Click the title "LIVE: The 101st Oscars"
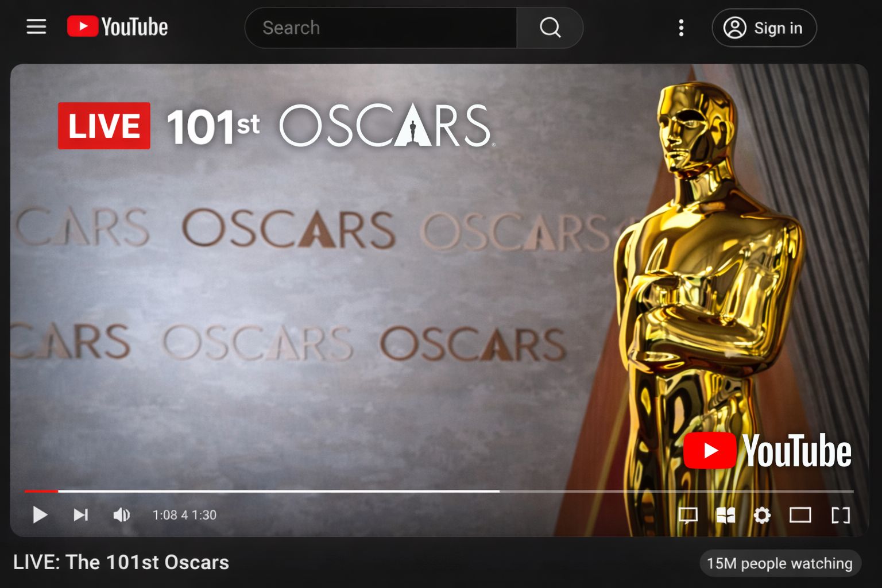This screenshot has height=588, width=882. pos(121,562)
